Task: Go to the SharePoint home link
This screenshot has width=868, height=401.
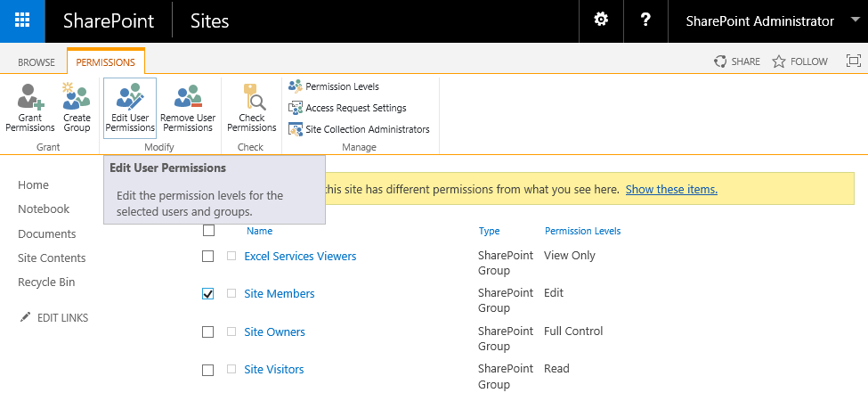Action: (109, 21)
